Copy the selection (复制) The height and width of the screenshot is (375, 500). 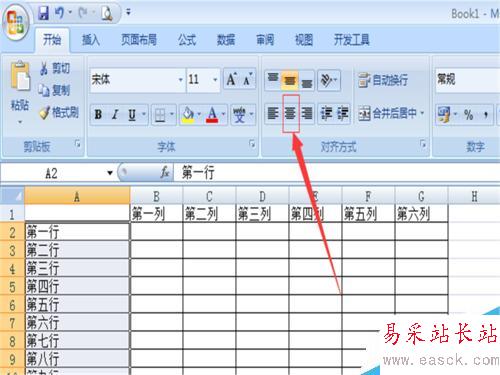point(54,90)
